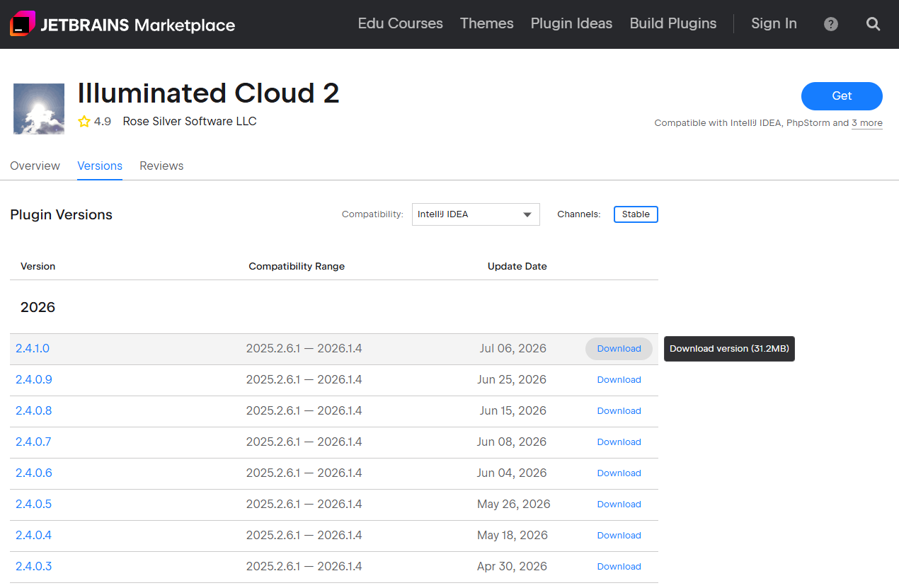
Task: Click the blue Get button
Action: click(842, 96)
